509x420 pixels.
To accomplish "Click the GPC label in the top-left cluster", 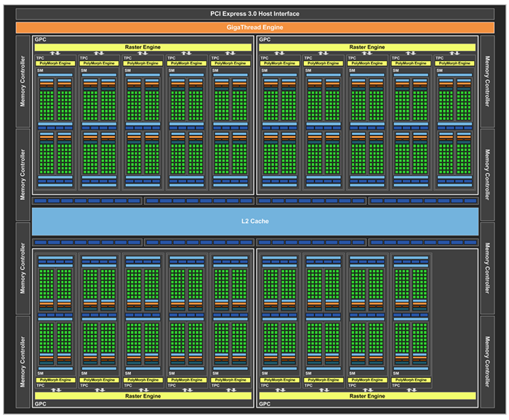I will click(x=40, y=39).
